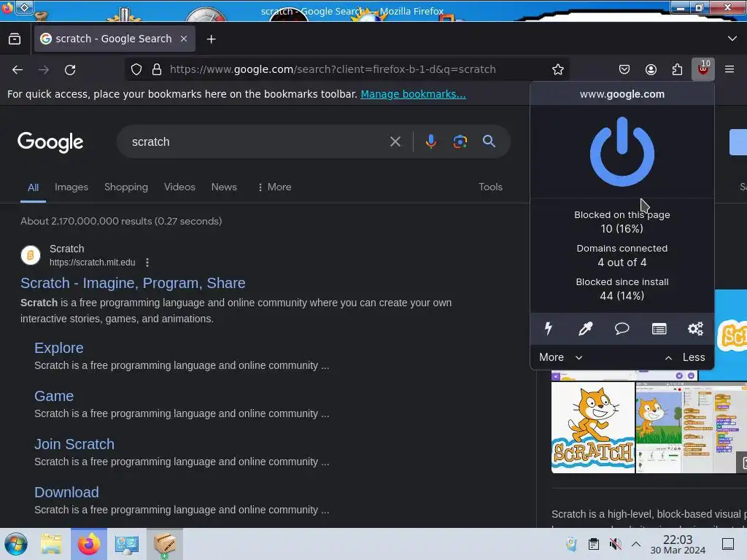Open Scratch - Imagine, Program, Share result
Screen dimensions: 747x560
(x=133, y=283)
